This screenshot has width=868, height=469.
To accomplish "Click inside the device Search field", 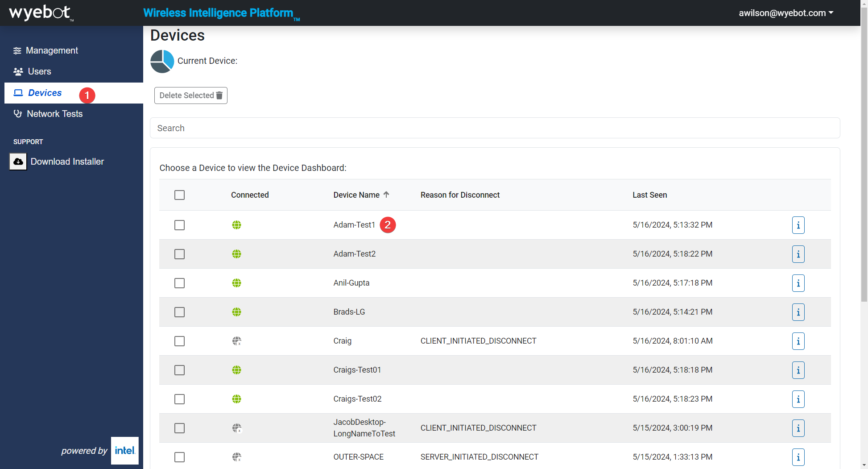I will (401, 128).
